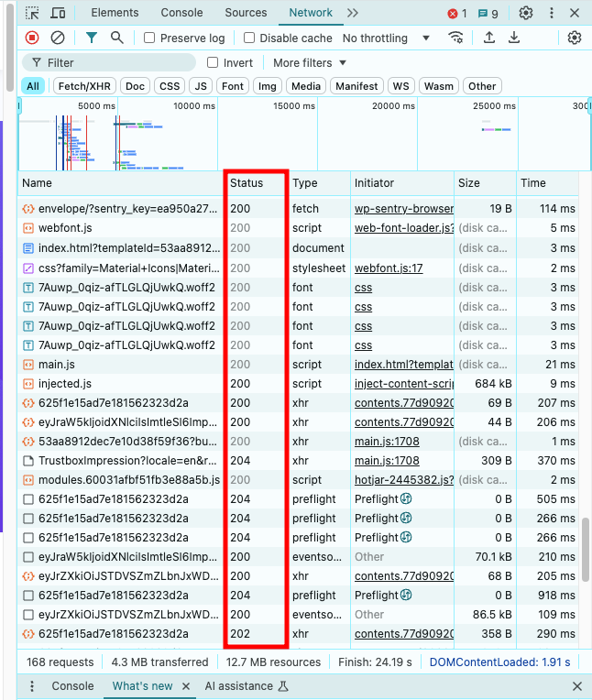This screenshot has width=592, height=700.
Task: Clear the network log
Action: click(x=58, y=38)
